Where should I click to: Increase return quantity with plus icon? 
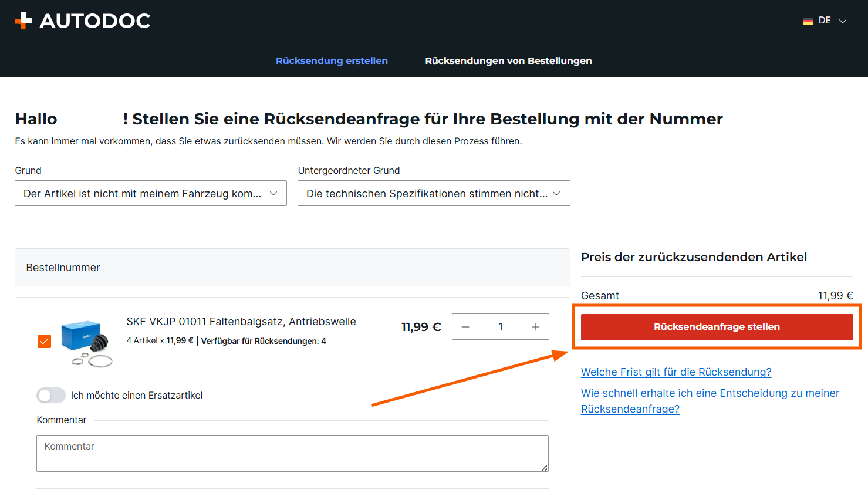coord(535,327)
